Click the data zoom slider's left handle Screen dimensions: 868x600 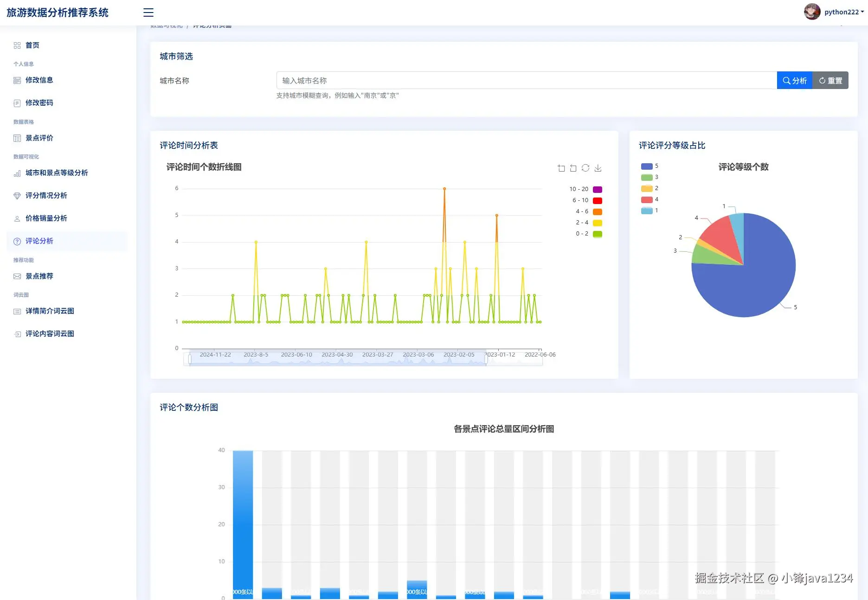190,359
